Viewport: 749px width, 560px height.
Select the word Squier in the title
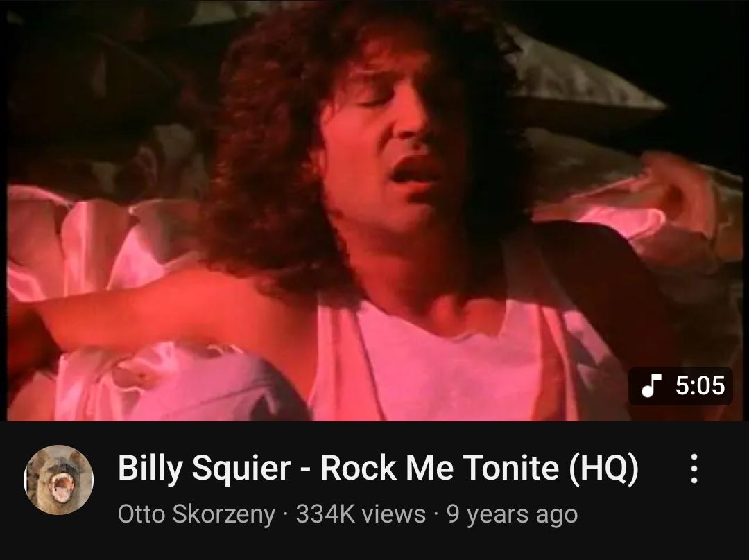click(241, 469)
